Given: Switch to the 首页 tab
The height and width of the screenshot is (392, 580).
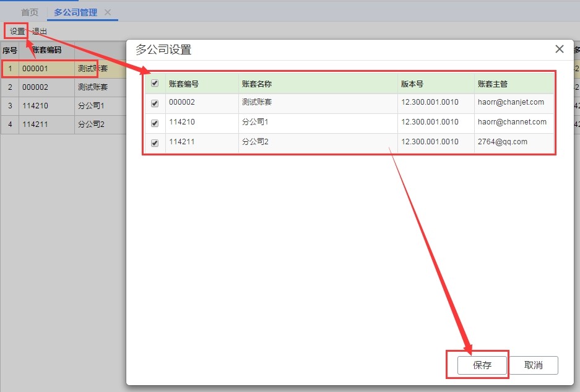Looking at the screenshot, I should point(30,12).
